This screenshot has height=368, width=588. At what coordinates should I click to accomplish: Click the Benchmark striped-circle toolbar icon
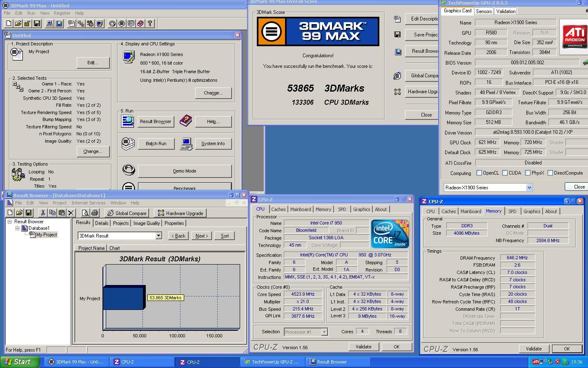(122, 24)
